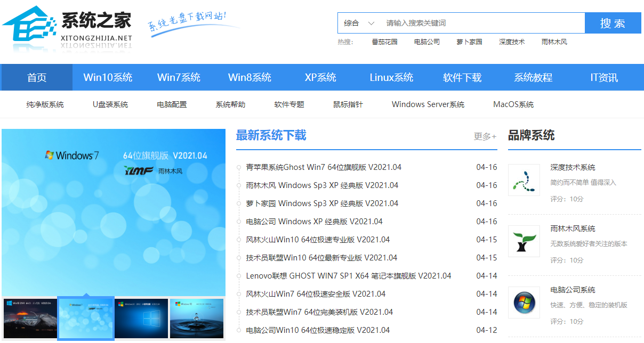Open 风林火山Win7 64位极速安全版 entry
The image size is (644, 343).
coord(316,294)
